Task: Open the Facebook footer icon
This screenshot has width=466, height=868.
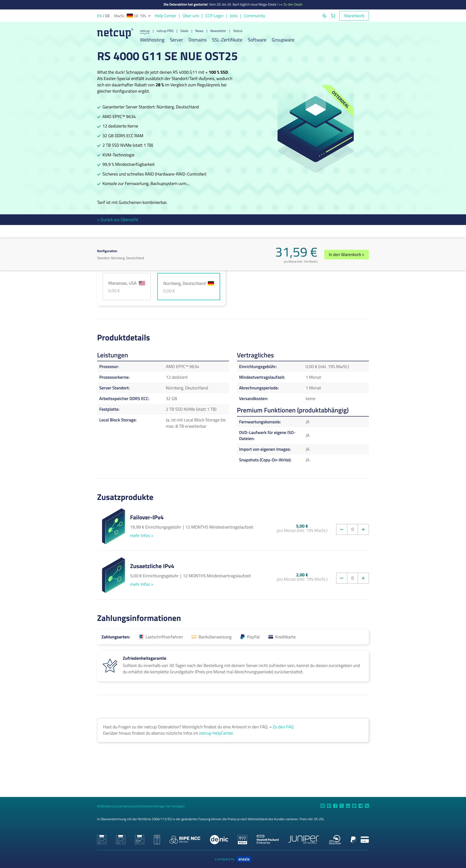Action: 335,806
